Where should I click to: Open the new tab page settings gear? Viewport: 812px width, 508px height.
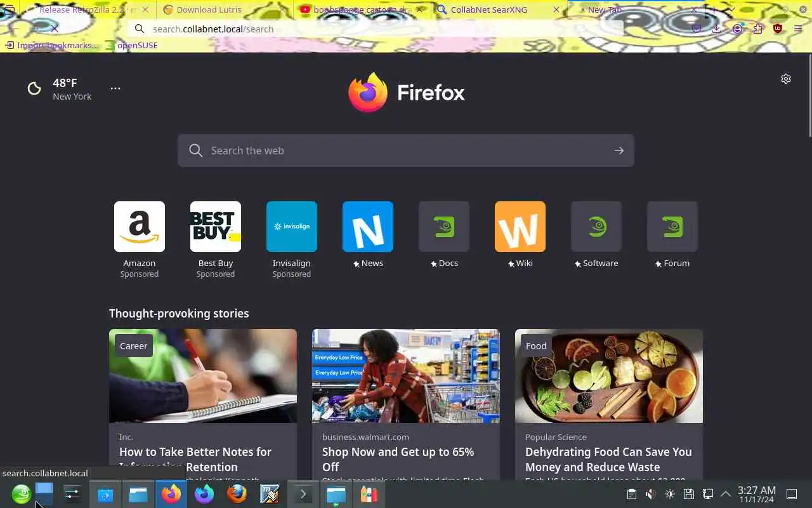click(786, 79)
